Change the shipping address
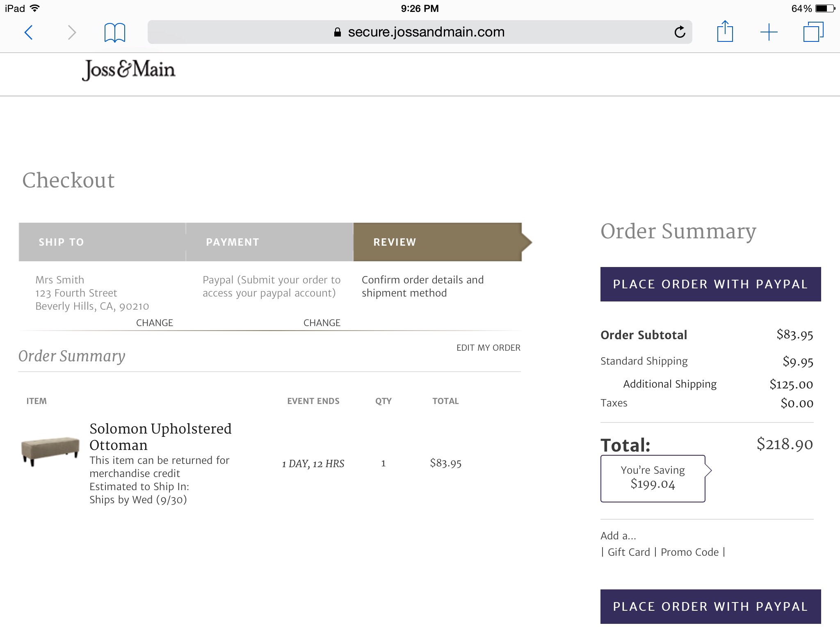 (154, 322)
